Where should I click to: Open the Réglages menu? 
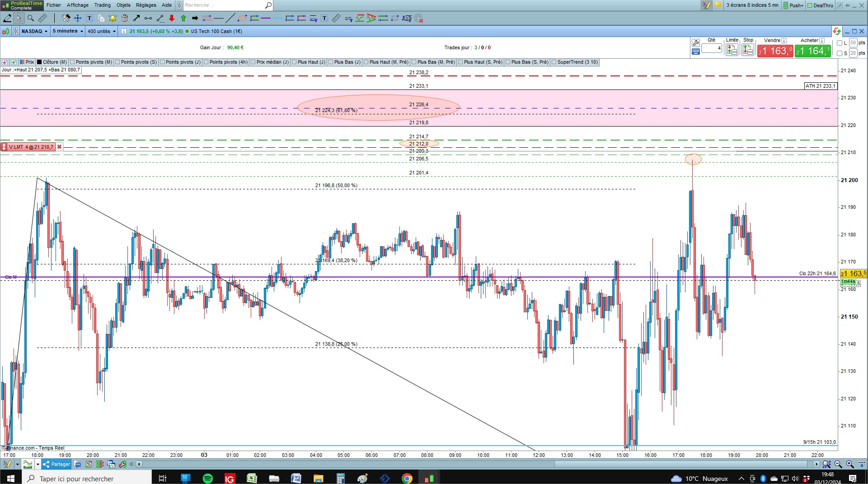[x=146, y=5]
